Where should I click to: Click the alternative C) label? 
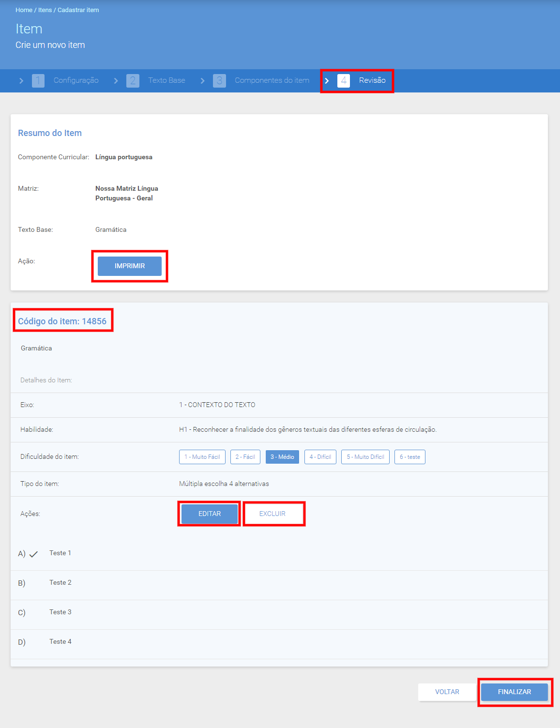pyautogui.click(x=22, y=613)
